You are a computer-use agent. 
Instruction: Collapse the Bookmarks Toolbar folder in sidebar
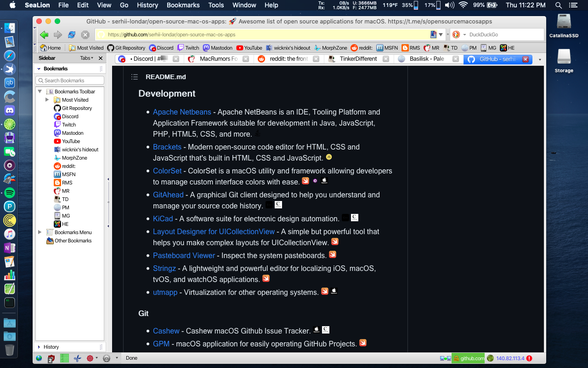[x=40, y=91]
